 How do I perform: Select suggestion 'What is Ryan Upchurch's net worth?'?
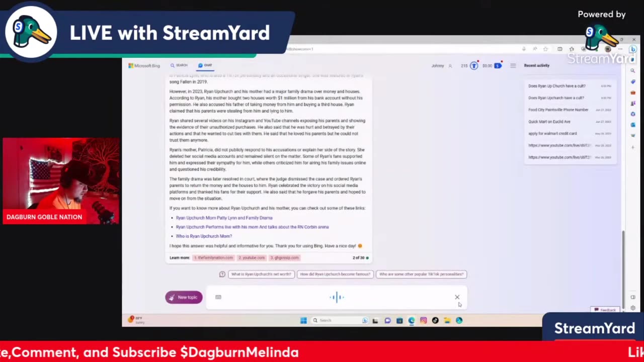coord(261,274)
